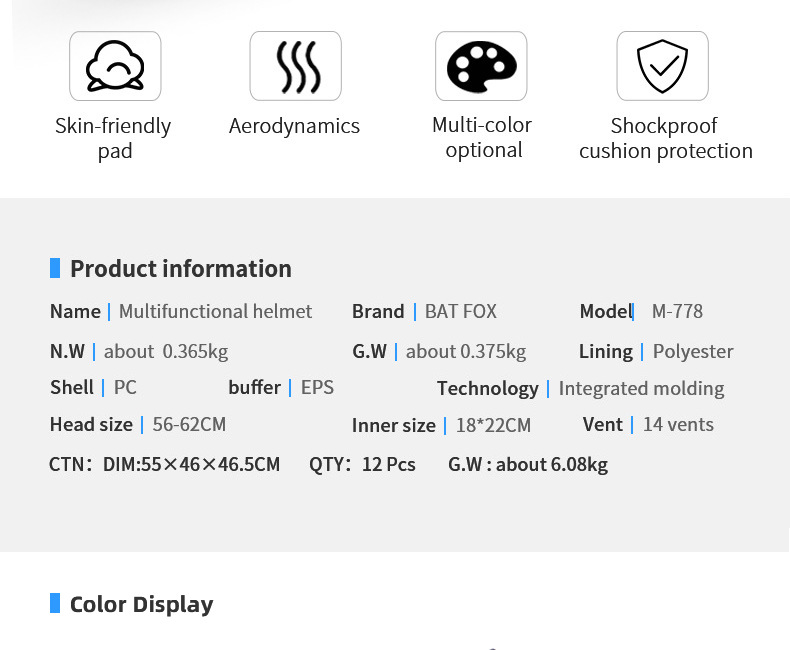Click the 14 vents value
790x650 pixels.
(678, 424)
